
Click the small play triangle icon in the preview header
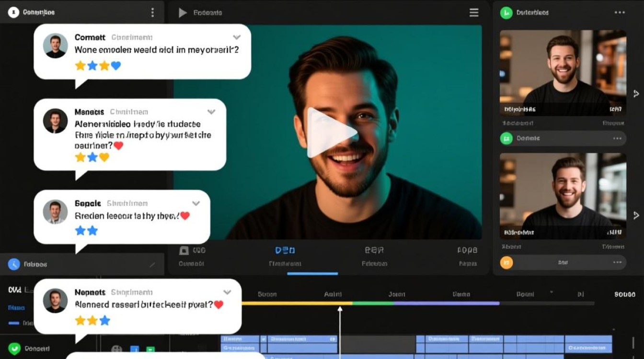click(x=183, y=13)
